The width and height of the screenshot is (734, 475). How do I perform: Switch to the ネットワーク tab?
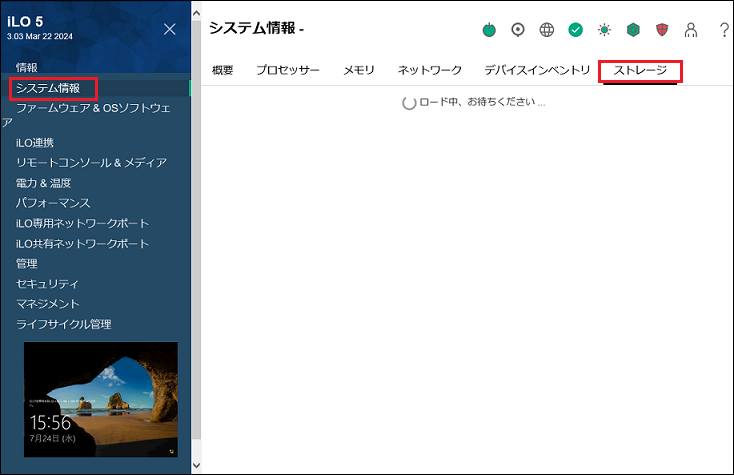click(x=430, y=70)
